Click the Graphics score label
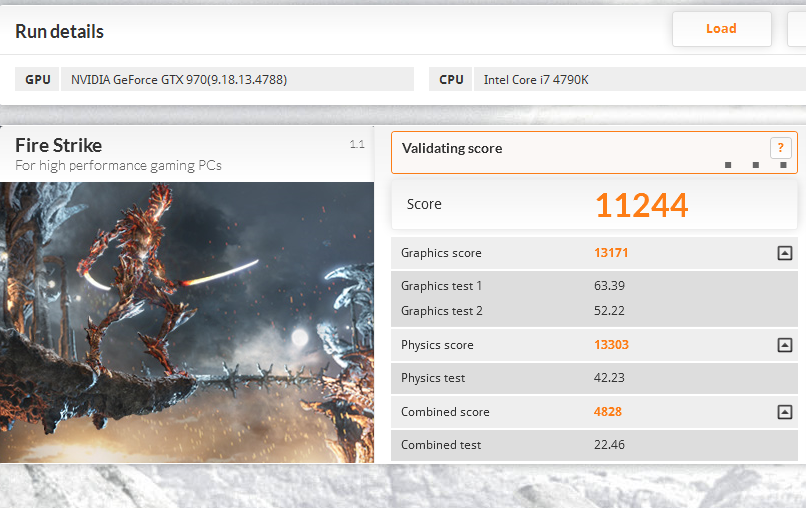 pos(441,253)
